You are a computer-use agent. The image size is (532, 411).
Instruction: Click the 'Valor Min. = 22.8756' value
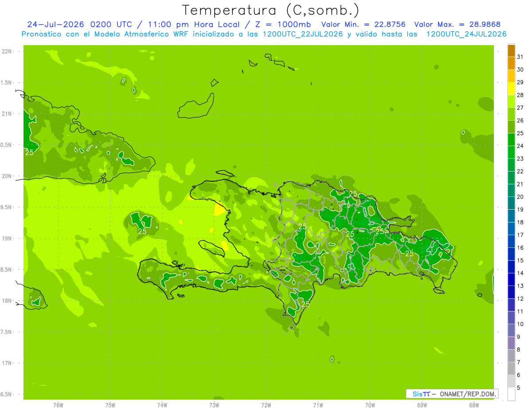tap(364, 24)
